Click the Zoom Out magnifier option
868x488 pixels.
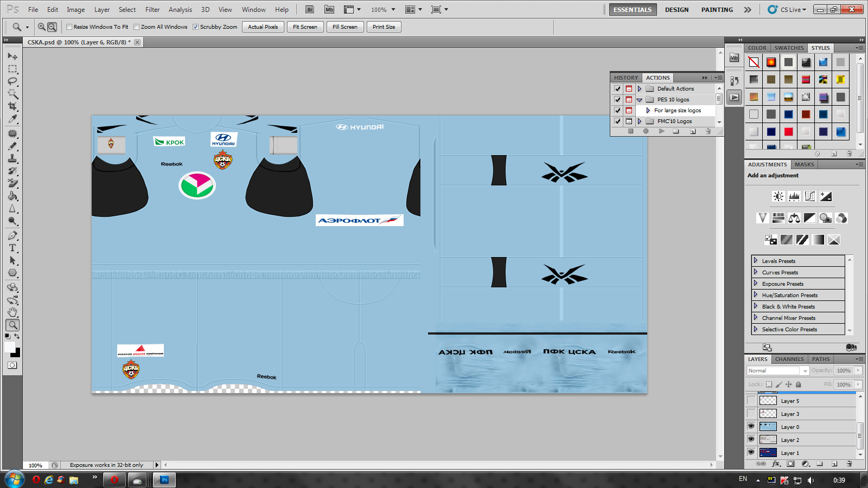[52, 27]
